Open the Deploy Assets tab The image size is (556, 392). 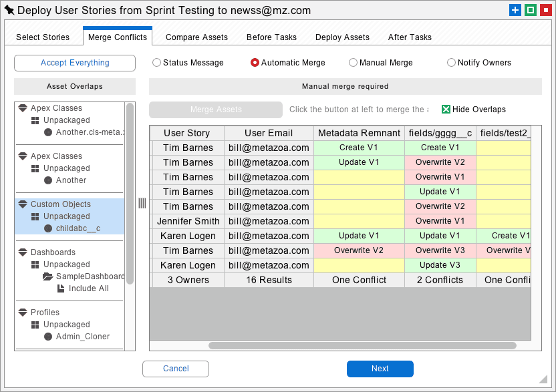pos(342,37)
